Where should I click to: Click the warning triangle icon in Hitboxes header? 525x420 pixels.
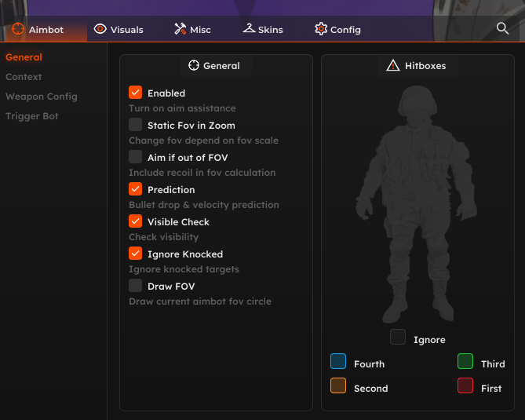tap(393, 66)
